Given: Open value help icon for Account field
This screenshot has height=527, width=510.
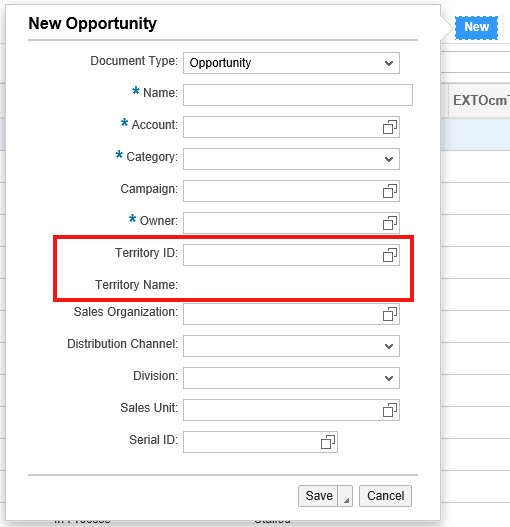Looking at the screenshot, I should click(390, 127).
